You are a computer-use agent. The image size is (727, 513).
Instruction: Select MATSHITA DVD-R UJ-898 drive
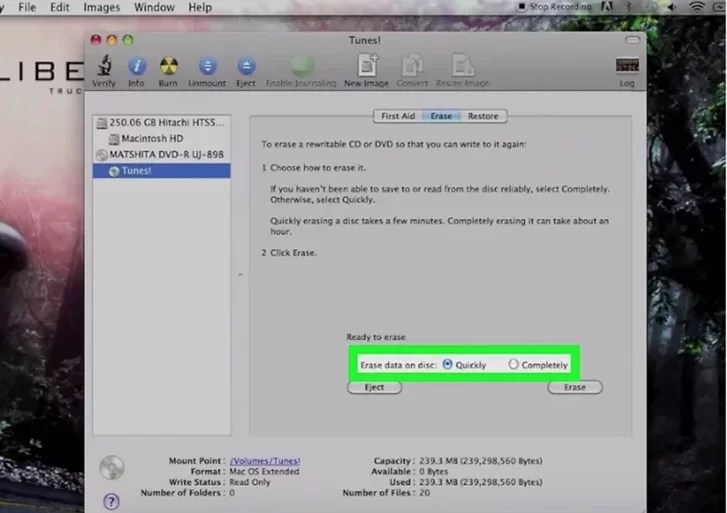pyautogui.click(x=161, y=154)
